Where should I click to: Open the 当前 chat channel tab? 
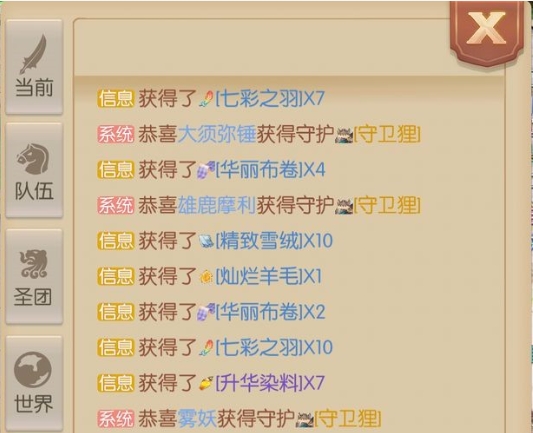click(x=34, y=67)
